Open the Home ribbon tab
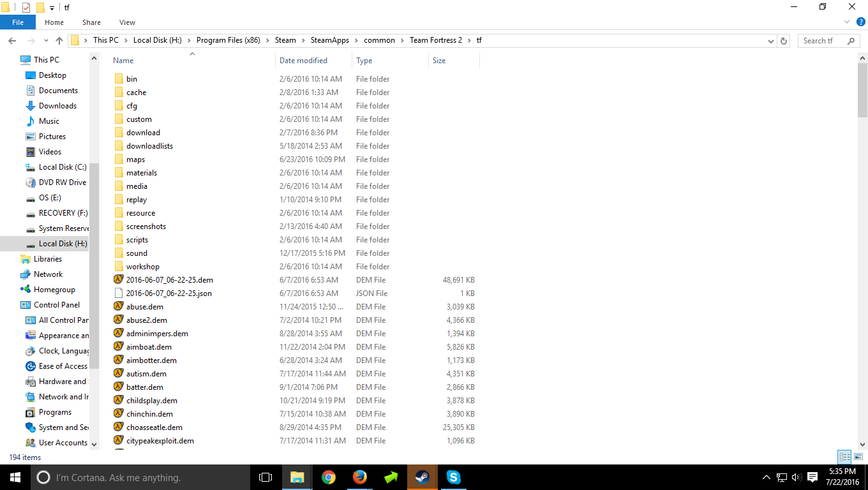Screen dimensions: 868x490 click(54, 22)
